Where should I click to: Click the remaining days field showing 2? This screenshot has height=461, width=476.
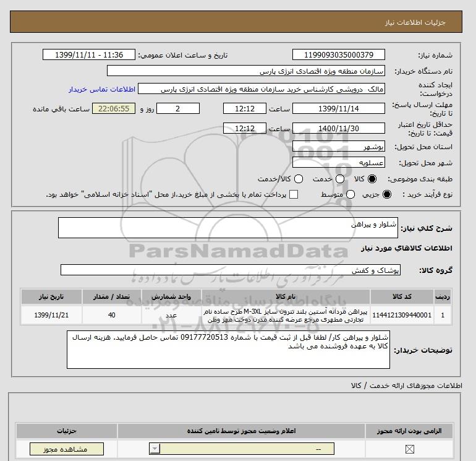tap(178, 108)
